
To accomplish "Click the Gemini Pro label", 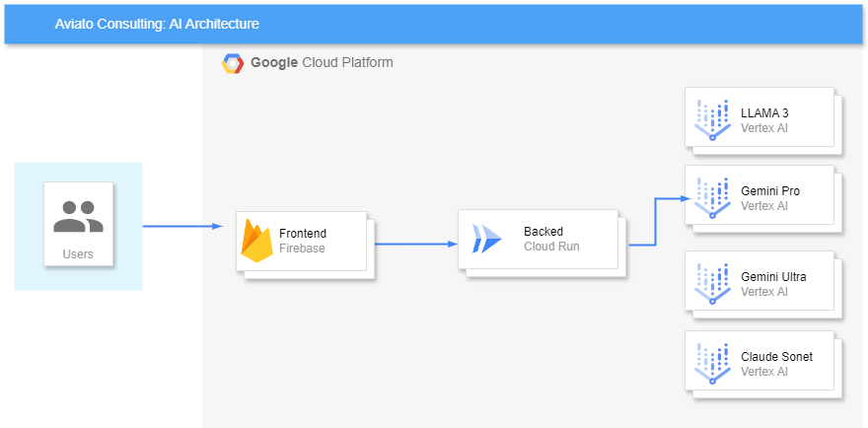I will coord(770,191).
